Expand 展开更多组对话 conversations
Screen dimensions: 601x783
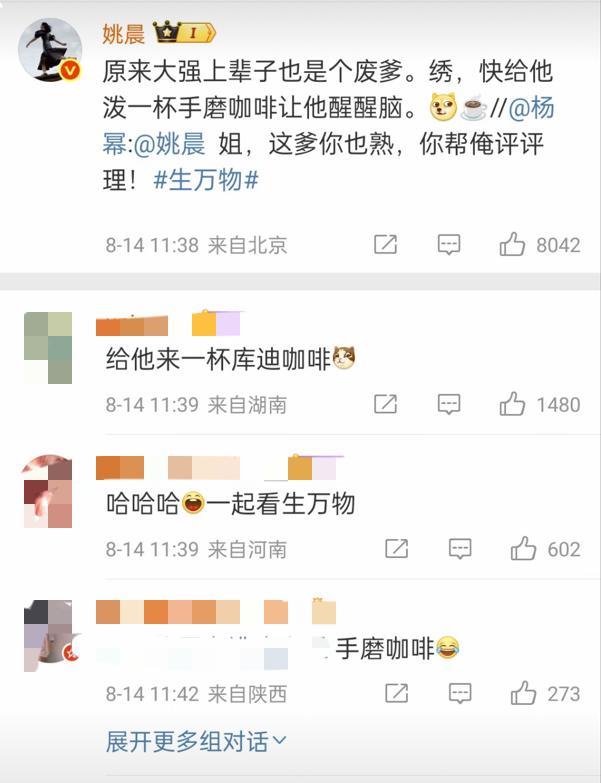[x=196, y=741]
